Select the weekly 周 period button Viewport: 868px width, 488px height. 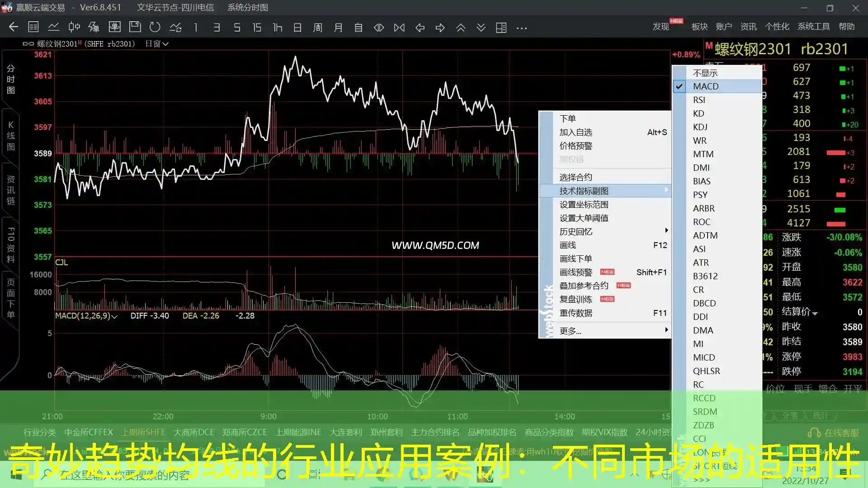click(318, 28)
